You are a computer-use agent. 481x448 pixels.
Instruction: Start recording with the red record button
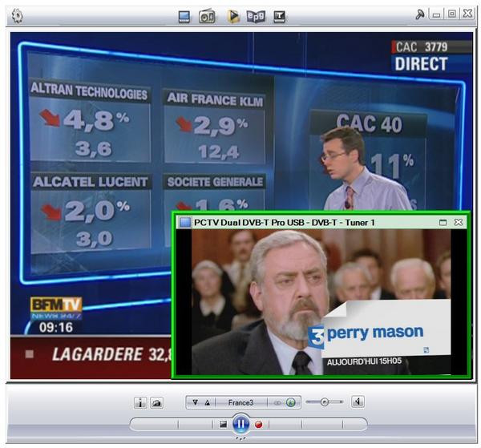pos(259,425)
